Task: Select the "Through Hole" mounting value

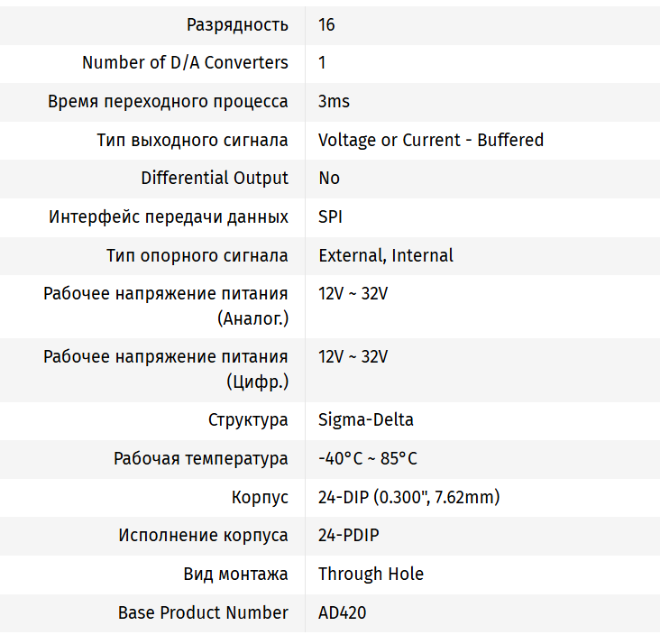Action: click(371, 574)
